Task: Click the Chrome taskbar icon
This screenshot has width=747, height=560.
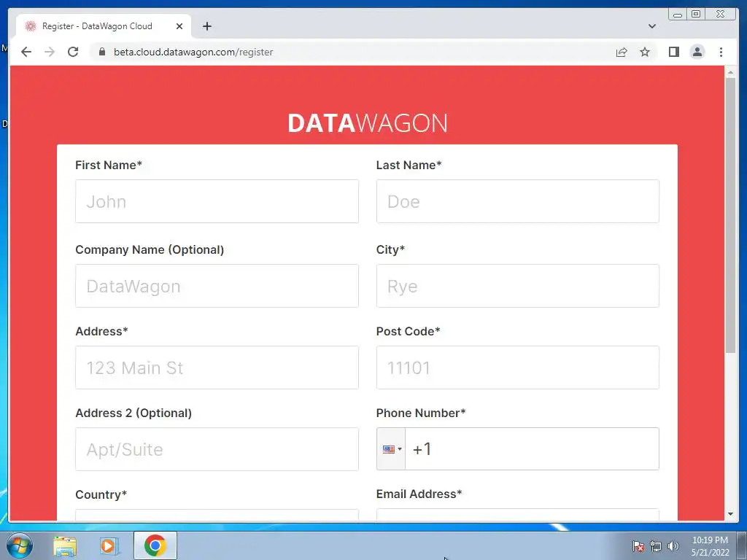Action: pyautogui.click(x=155, y=545)
